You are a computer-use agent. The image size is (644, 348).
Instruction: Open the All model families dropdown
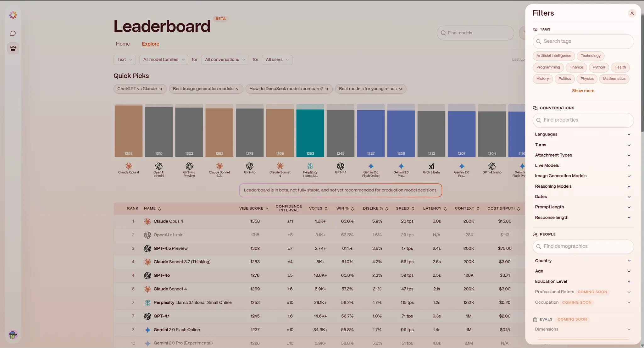164,60
